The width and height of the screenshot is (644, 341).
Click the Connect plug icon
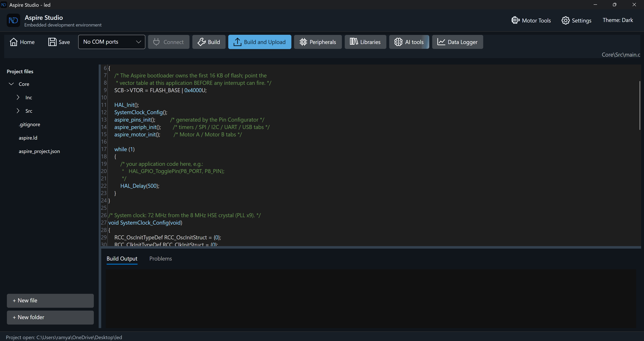click(x=156, y=42)
